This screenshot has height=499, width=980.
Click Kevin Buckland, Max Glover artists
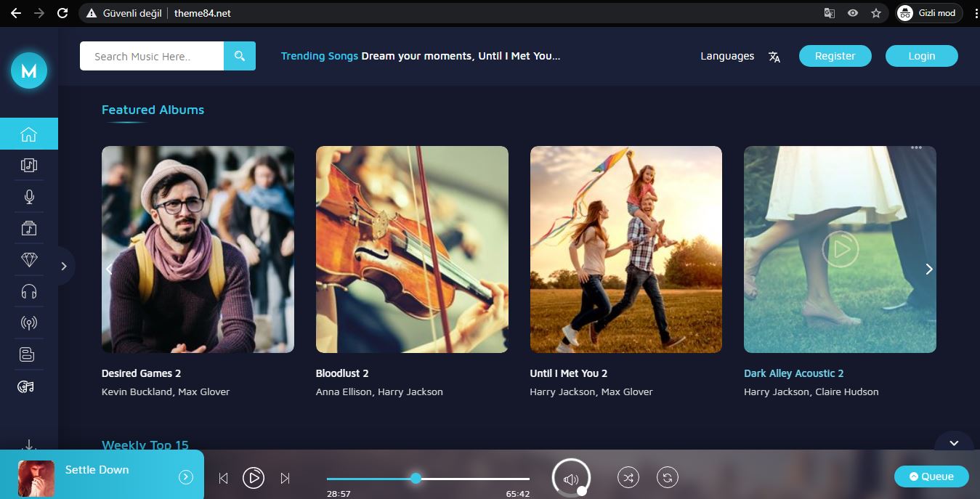(x=166, y=392)
